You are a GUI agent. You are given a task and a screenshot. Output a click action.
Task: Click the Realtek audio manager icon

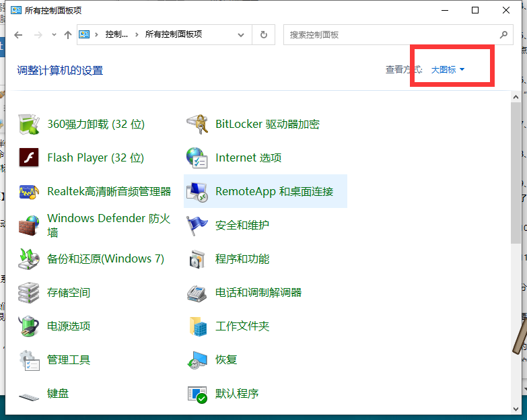(x=28, y=192)
